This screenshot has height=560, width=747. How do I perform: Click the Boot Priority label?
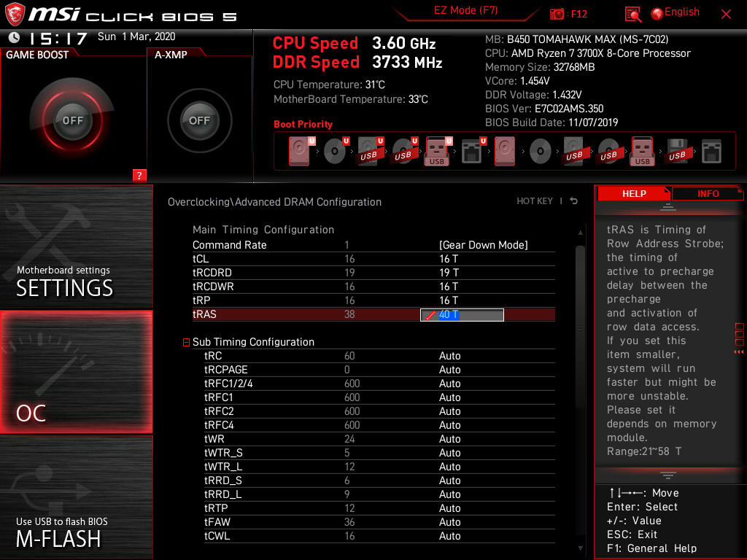pyautogui.click(x=303, y=124)
